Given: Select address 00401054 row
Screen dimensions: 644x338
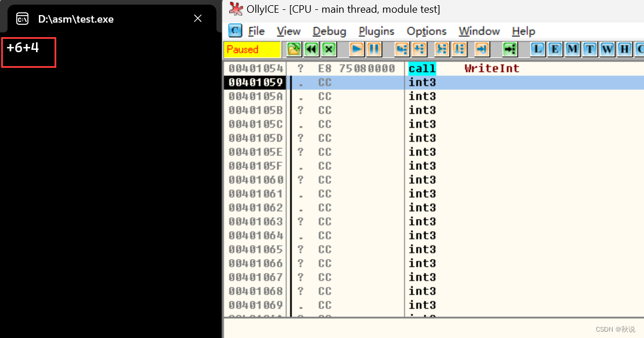Looking at the screenshot, I should click(x=255, y=68).
